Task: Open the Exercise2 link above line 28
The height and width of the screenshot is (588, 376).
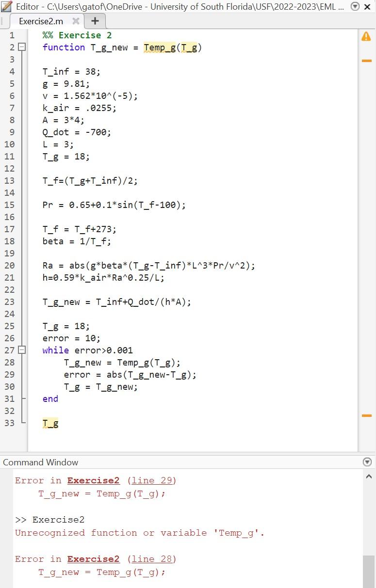Action: point(93,559)
